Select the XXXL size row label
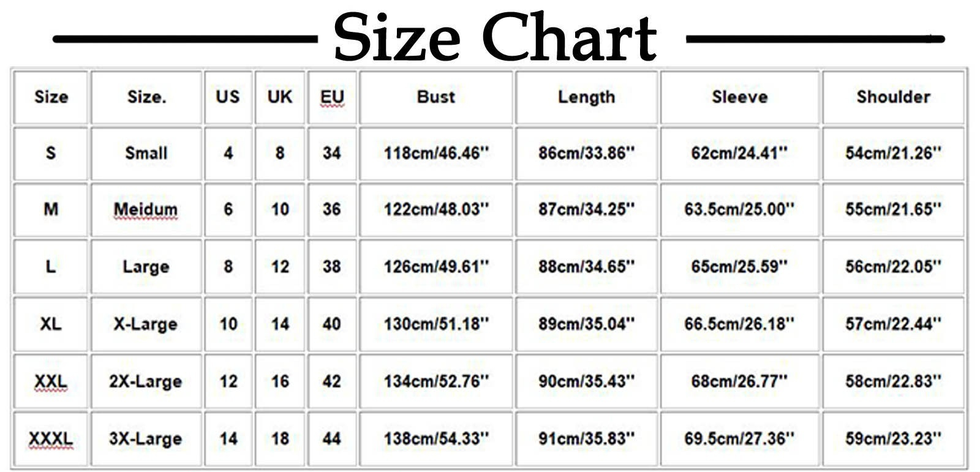The height and width of the screenshot is (472, 980). [51, 438]
